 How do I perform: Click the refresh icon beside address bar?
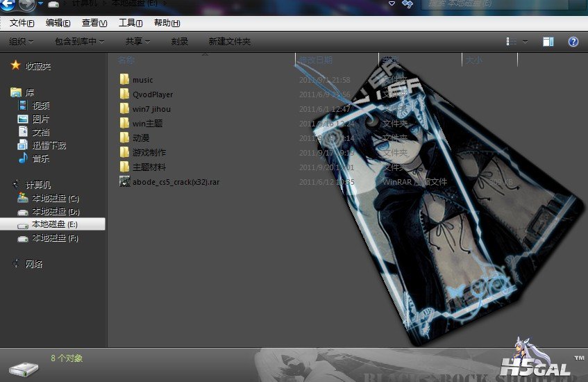tap(408, 3)
